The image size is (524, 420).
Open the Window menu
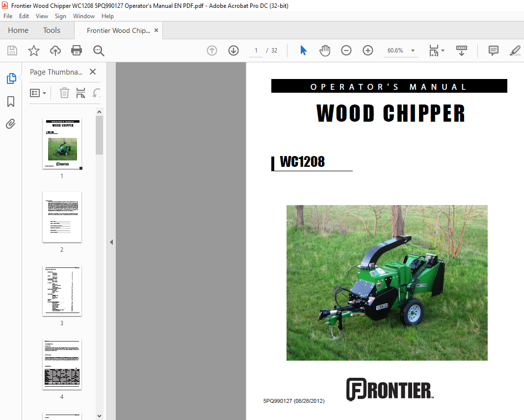84,16
